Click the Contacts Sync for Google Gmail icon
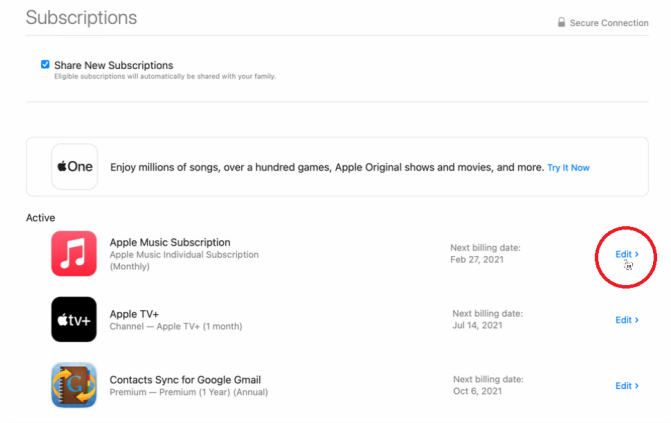 [75, 385]
